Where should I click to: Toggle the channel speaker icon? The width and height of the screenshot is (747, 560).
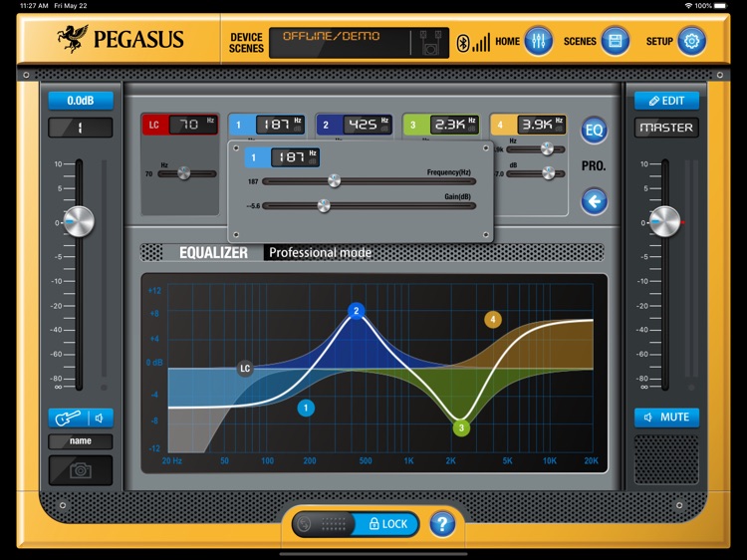100,418
